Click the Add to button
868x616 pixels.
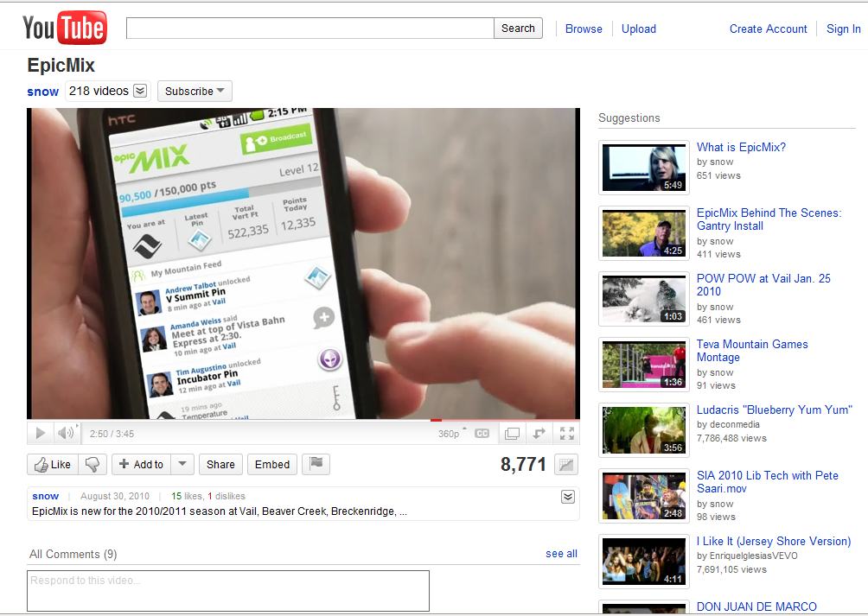(142, 465)
